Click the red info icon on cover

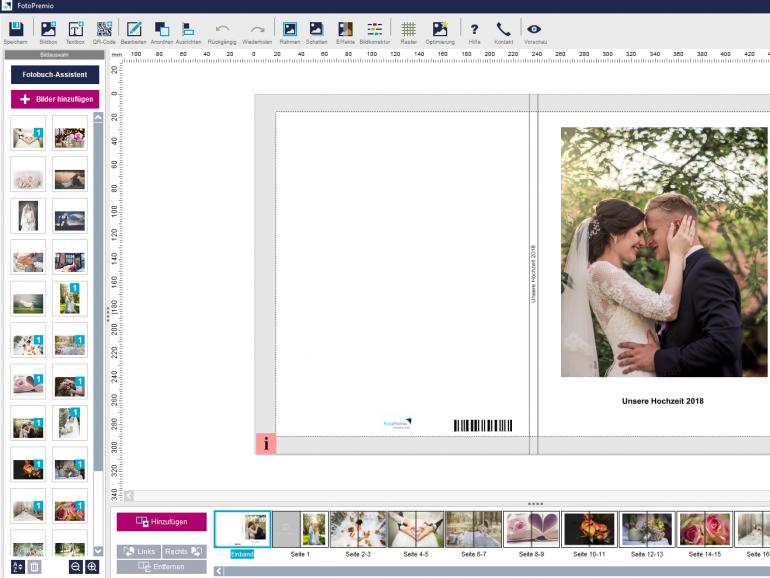(266, 444)
